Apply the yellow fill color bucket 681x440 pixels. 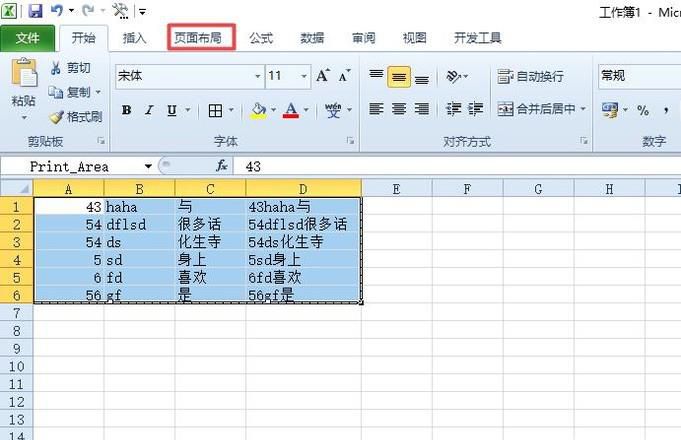[x=259, y=110]
